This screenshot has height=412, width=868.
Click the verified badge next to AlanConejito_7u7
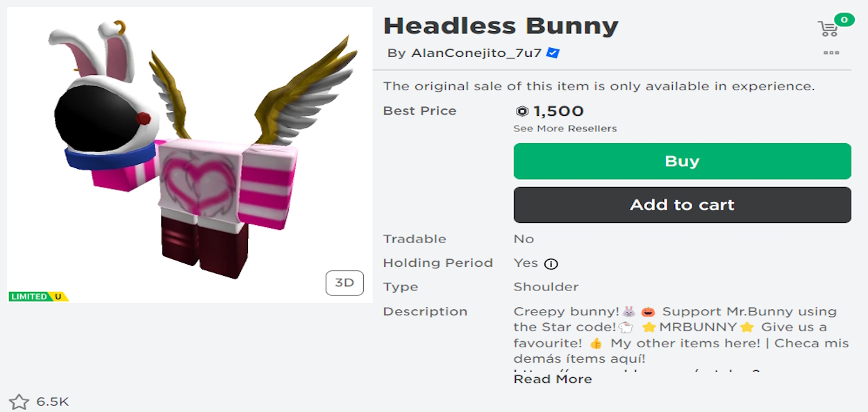click(x=552, y=52)
